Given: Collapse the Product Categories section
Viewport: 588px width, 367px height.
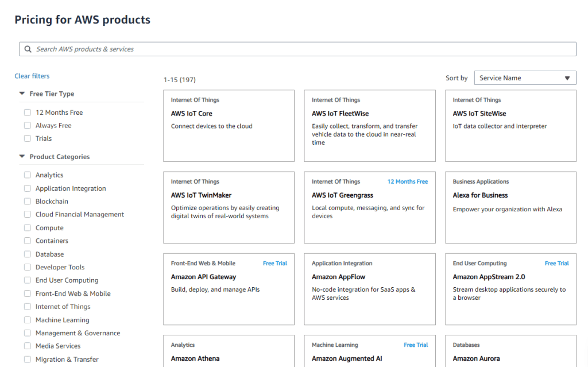Looking at the screenshot, I should (x=22, y=156).
